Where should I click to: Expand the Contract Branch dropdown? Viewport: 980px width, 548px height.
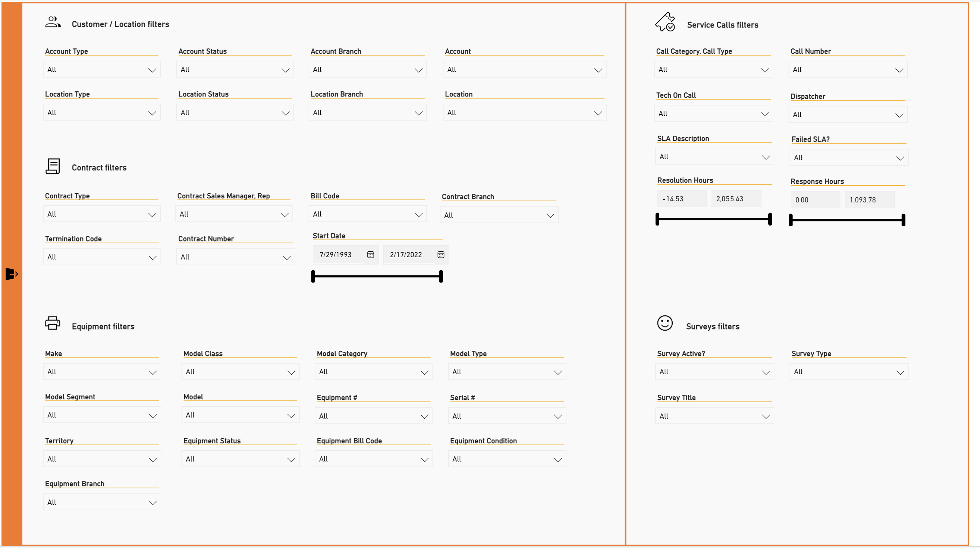(x=499, y=215)
